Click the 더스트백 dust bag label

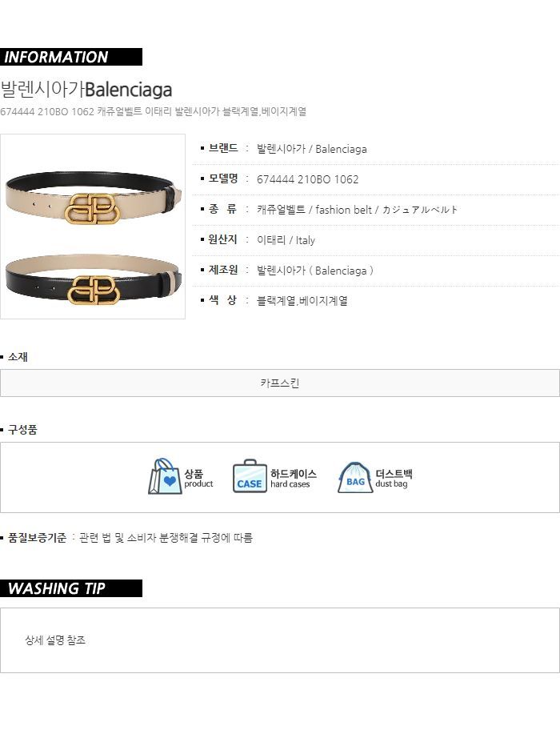coord(394,478)
